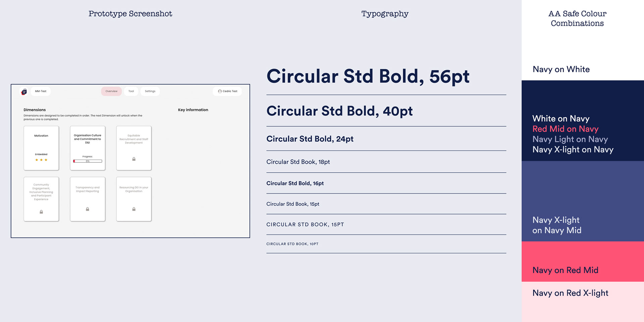The image size is (644, 322).
Task: Open the Cedric Test account button
Action: click(x=227, y=91)
